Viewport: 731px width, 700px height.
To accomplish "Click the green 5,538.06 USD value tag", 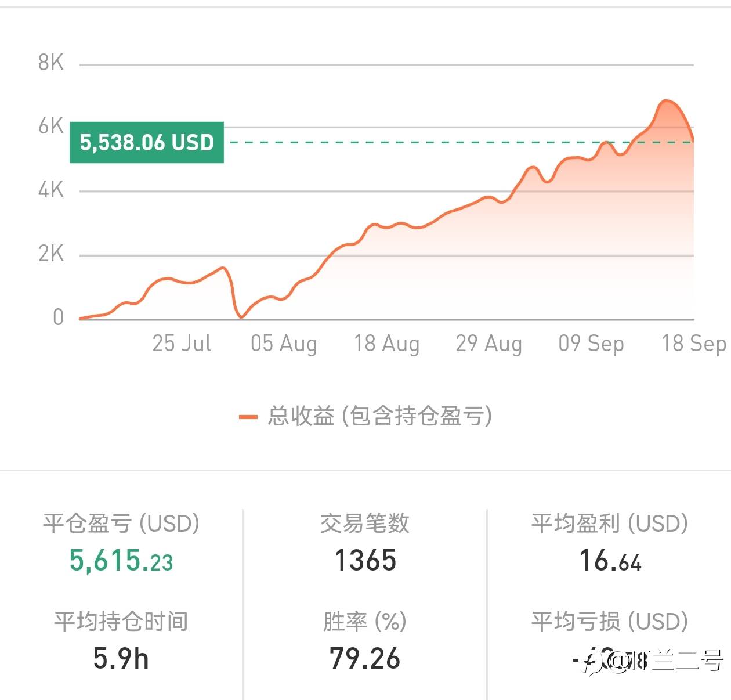I will coord(147,142).
